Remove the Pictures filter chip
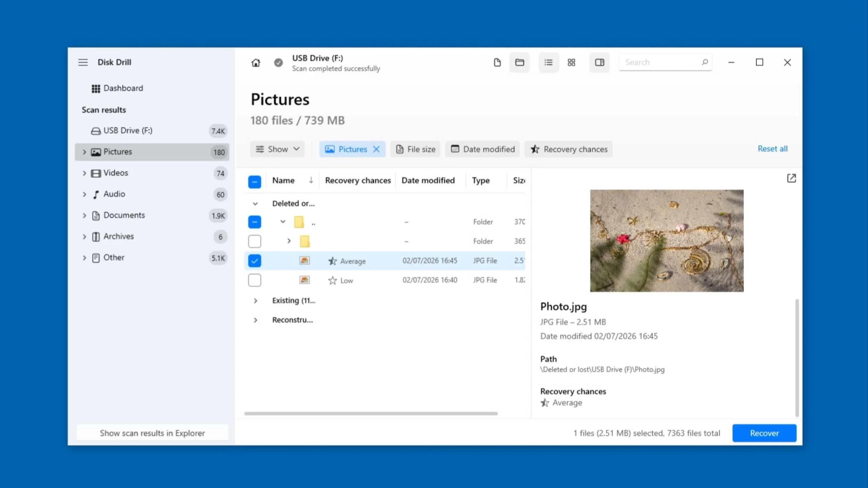The image size is (868, 488). pos(376,149)
